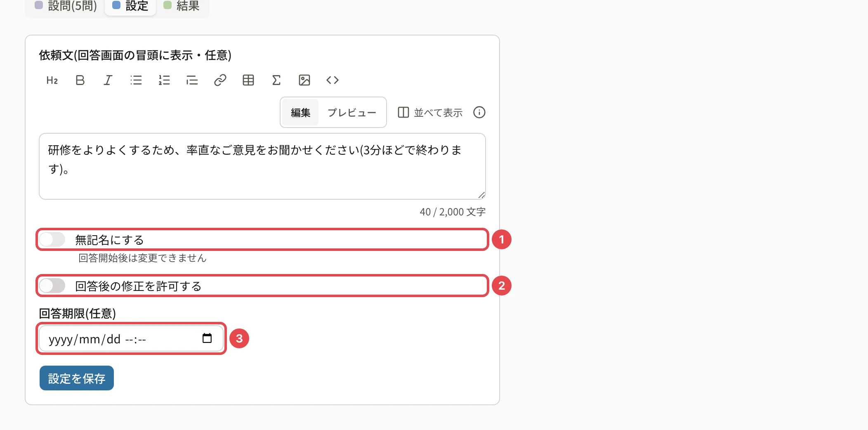Viewport: 868px width, 430px height.
Task: Focus the 依頼文 text area
Action: pos(262,166)
